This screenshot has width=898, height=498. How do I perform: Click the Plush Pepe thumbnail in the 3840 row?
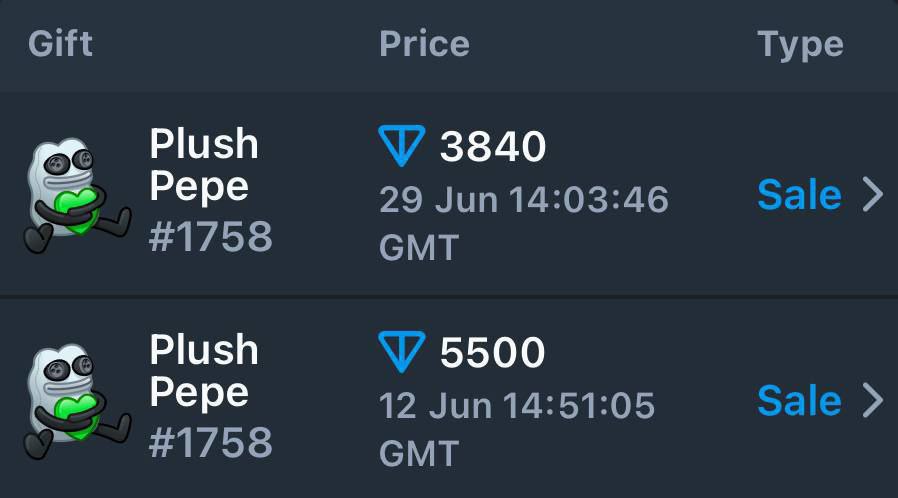[x=77, y=196]
